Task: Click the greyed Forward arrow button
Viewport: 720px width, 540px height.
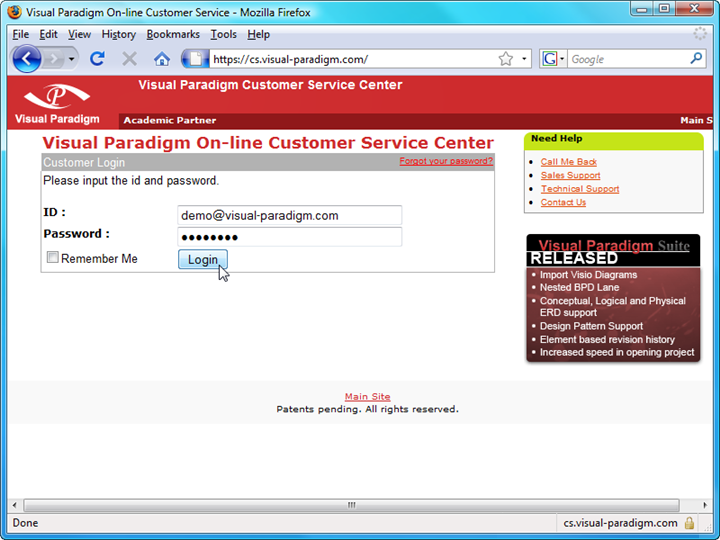Action: pyautogui.click(x=54, y=59)
